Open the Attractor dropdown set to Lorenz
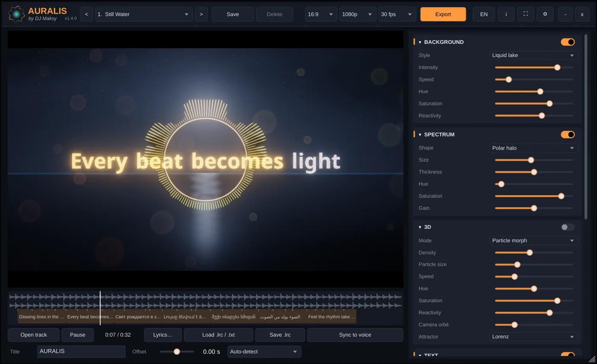Screen dimensions: 597x364 point(533,337)
